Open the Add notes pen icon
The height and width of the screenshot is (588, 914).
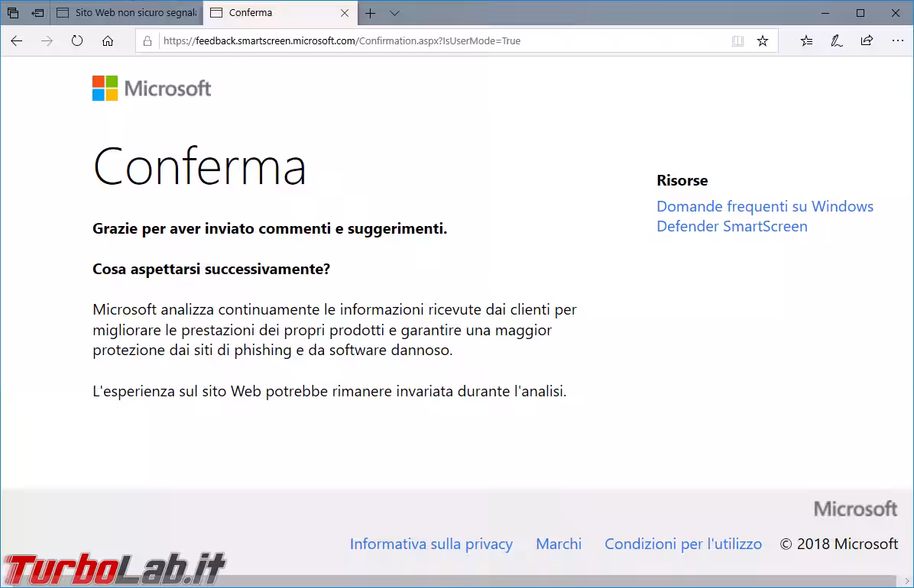point(837,40)
